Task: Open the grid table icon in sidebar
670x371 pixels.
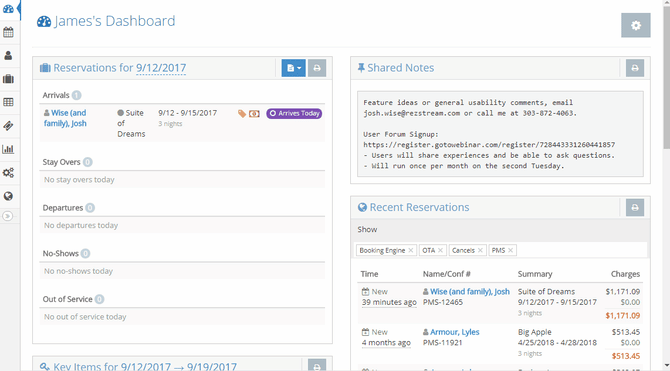Action: pyautogui.click(x=8, y=102)
